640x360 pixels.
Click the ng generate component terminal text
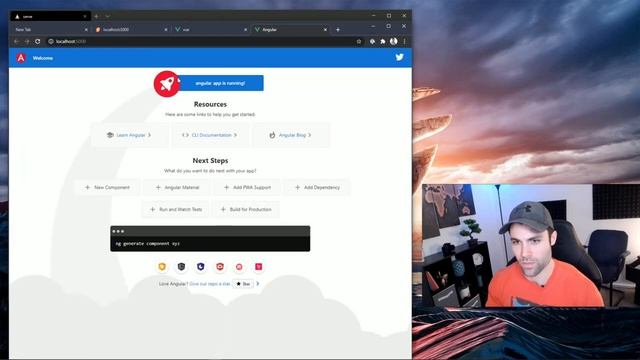point(148,244)
